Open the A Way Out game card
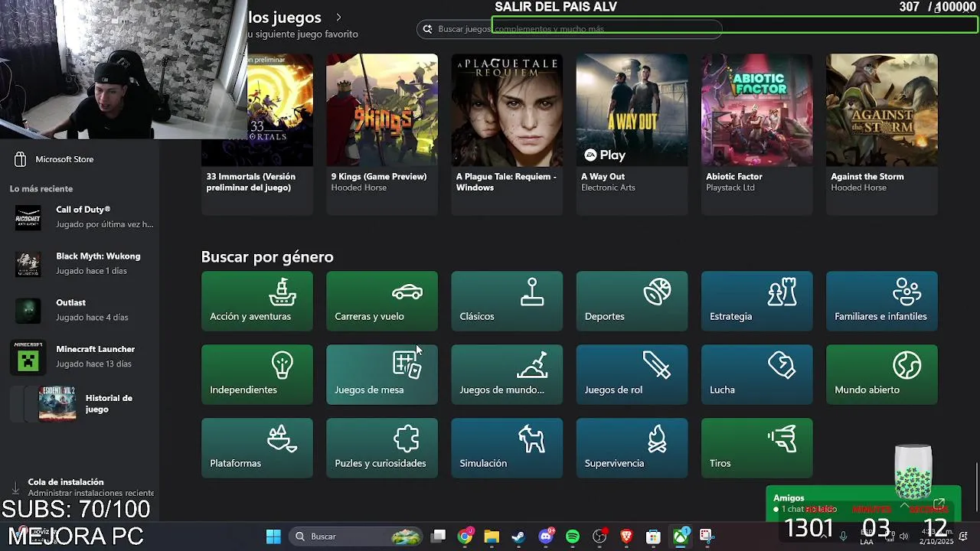This screenshot has width=980, height=551. pos(632,134)
